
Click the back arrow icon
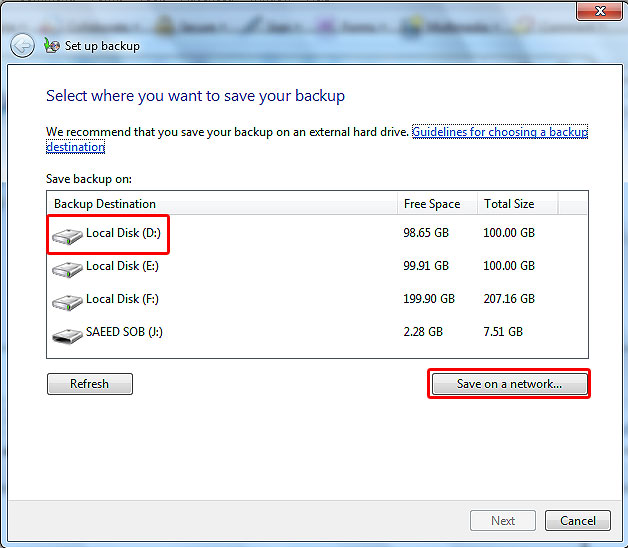click(x=22, y=46)
